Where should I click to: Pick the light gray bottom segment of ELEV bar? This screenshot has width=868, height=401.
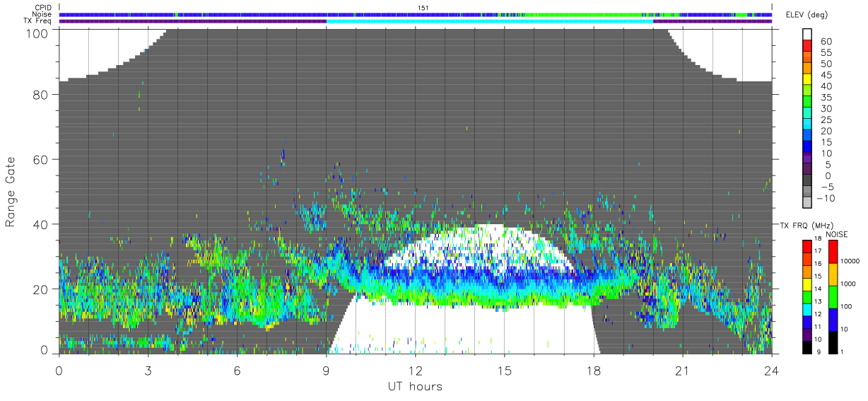[807, 203]
